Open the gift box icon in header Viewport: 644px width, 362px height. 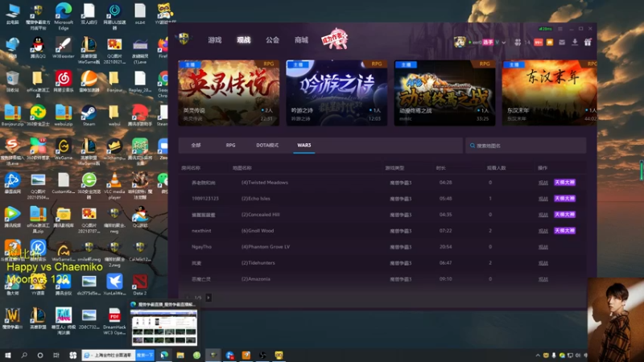pyautogui.click(x=588, y=43)
